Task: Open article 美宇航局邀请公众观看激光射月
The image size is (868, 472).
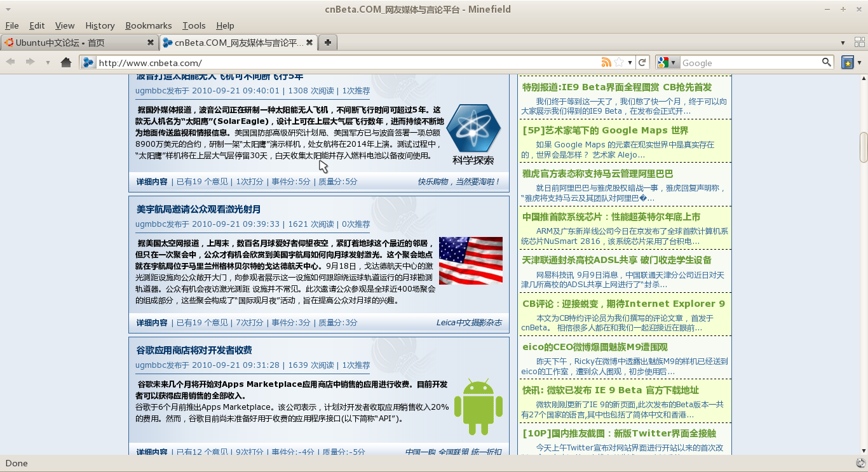Action: point(199,209)
